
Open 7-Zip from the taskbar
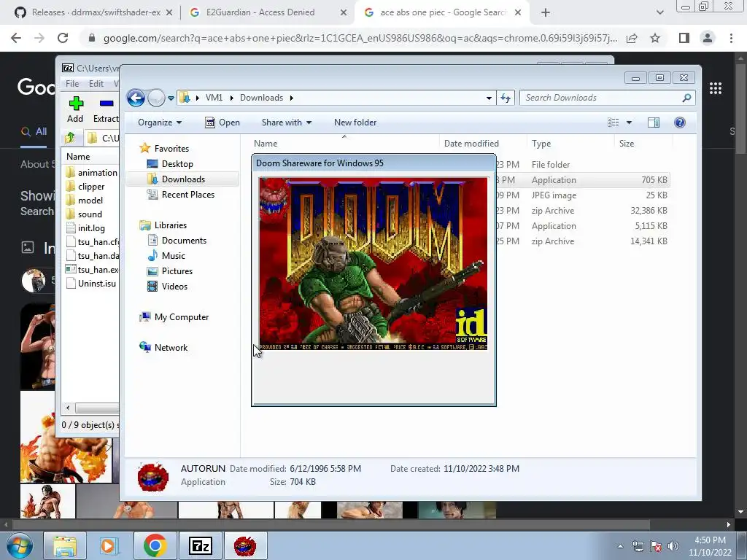(200, 545)
